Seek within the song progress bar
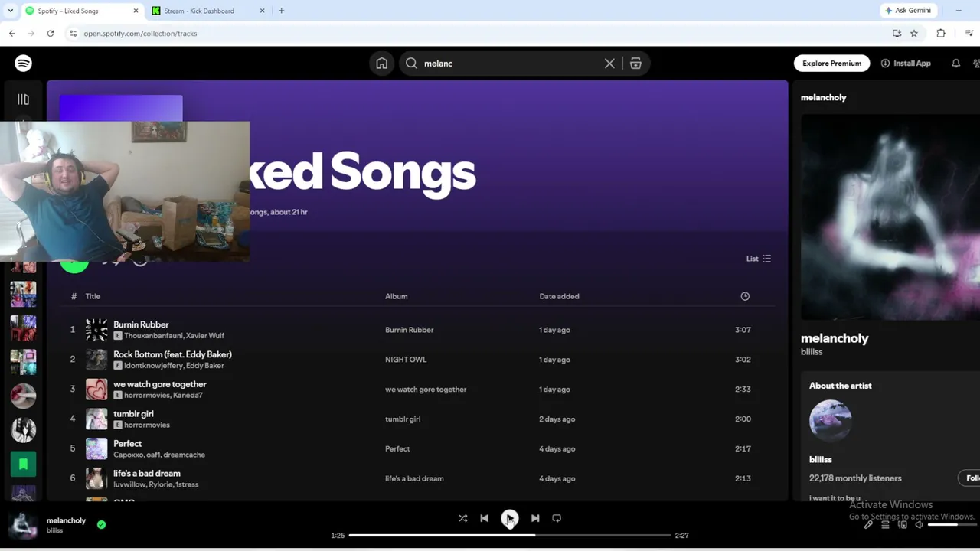Screen dimensions: 980x551 point(509,535)
